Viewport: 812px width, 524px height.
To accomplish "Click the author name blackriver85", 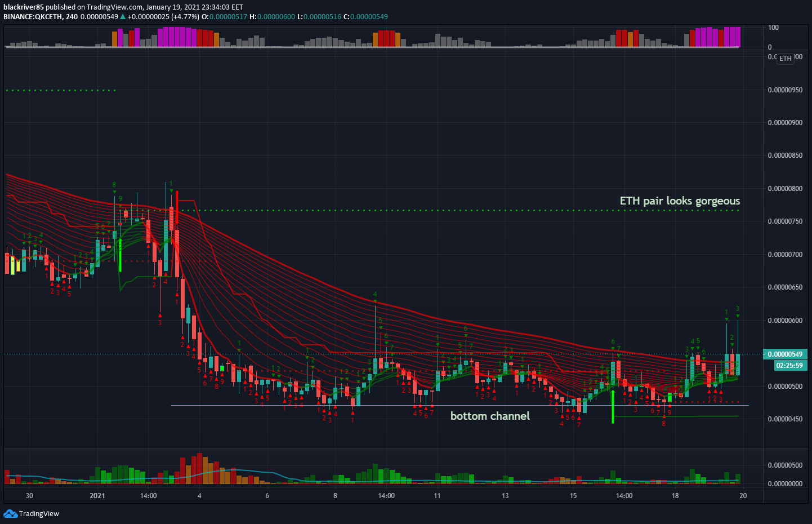I will pyautogui.click(x=24, y=7).
